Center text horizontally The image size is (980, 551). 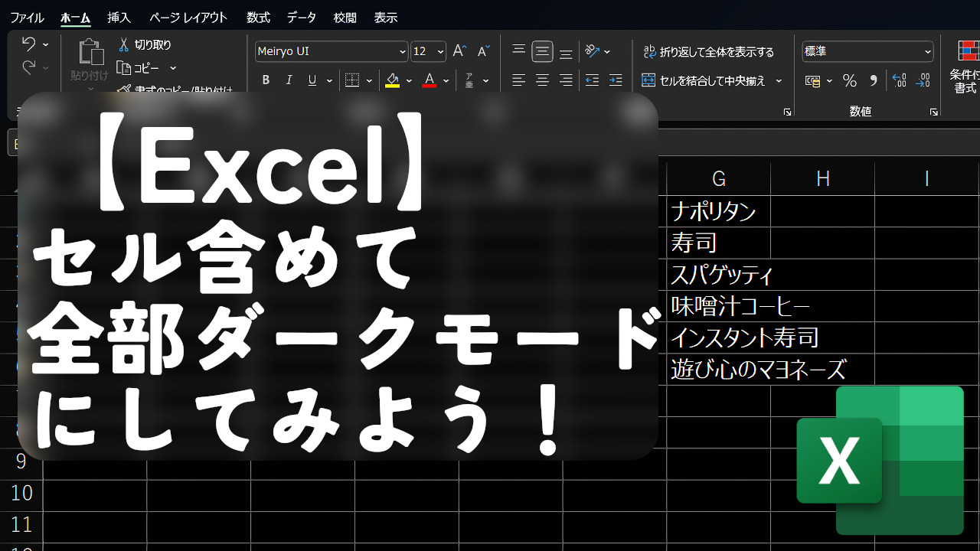coord(542,80)
